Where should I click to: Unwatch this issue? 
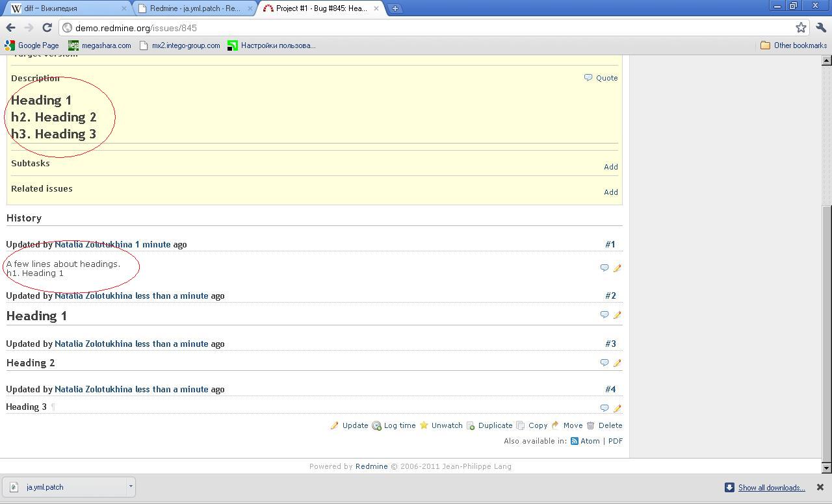click(447, 425)
